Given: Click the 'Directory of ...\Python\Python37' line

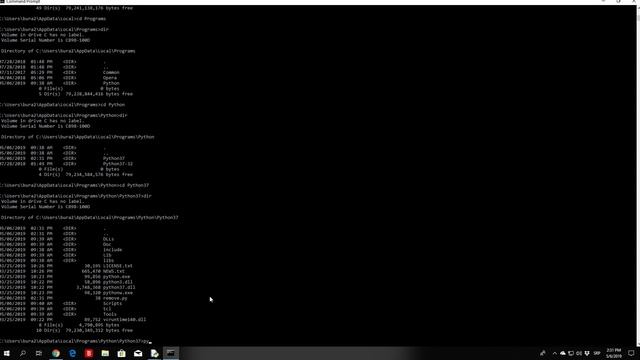Looking at the screenshot, I should click(x=89, y=218).
